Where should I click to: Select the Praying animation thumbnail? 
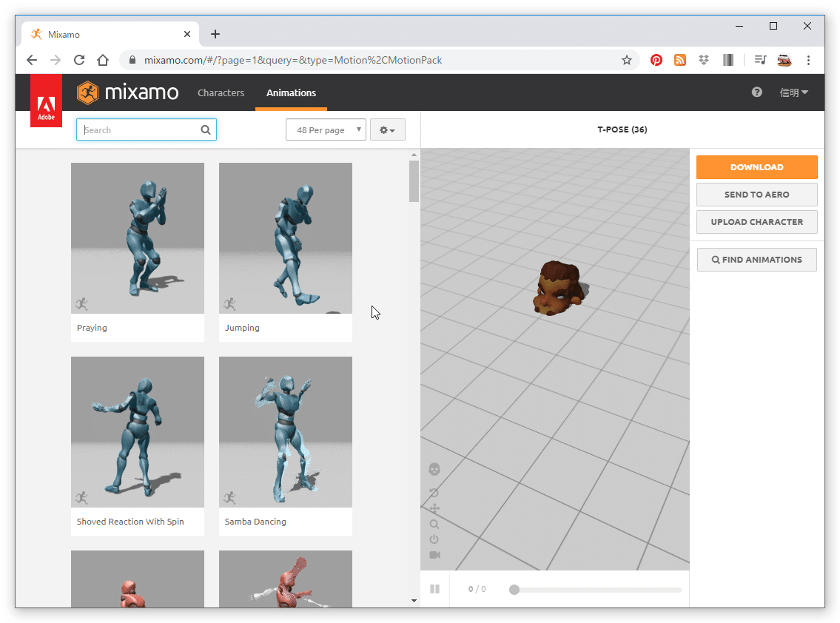[x=138, y=238]
